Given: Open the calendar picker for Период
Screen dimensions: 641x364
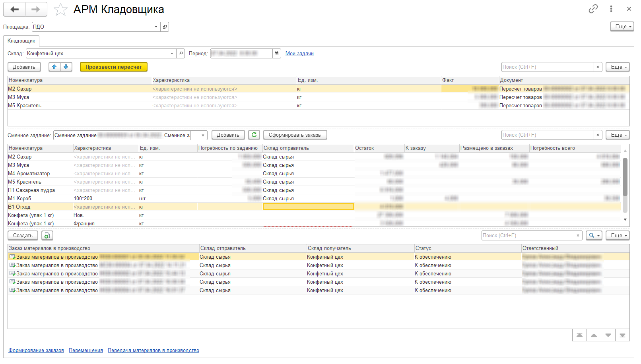Looking at the screenshot, I should pyautogui.click(x=277, y=53).
